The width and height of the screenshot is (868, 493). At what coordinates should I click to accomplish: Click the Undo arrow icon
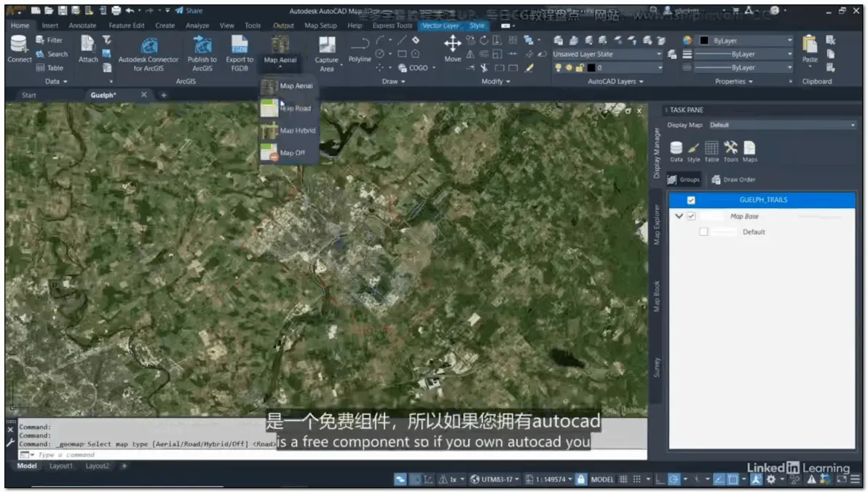(130, 10)
